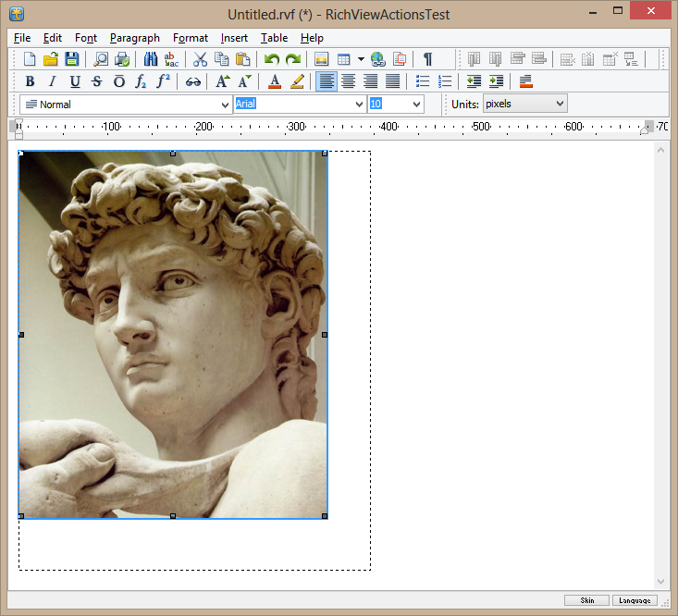Click the Increase Indent icon
The image size is (678, 616).
497,81
